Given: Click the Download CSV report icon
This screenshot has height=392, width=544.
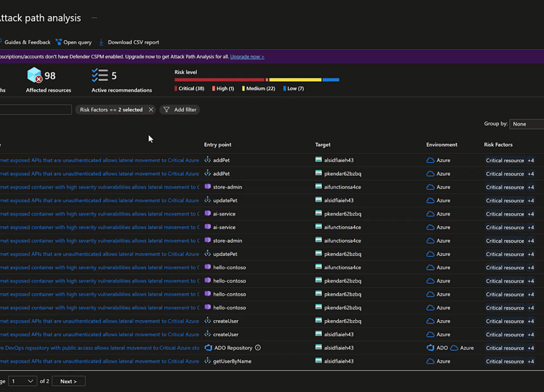Looking at the screenshot, I should 101,42.
